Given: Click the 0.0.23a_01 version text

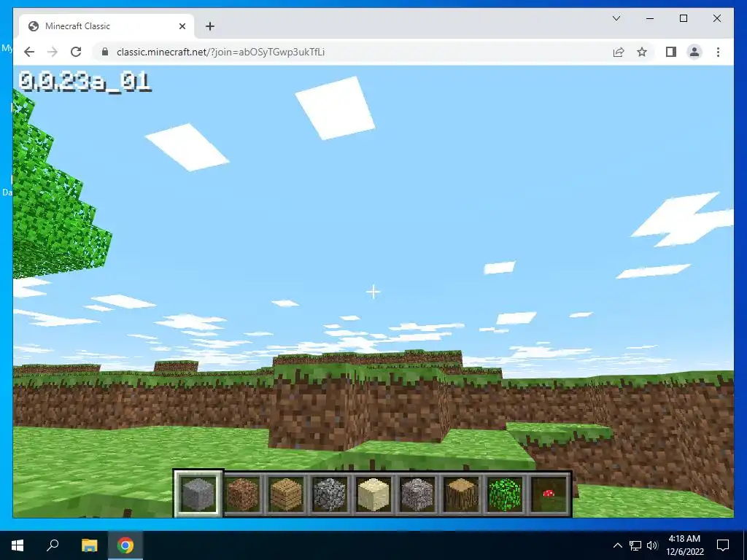Looking at the screenshot, I should 85,82.
